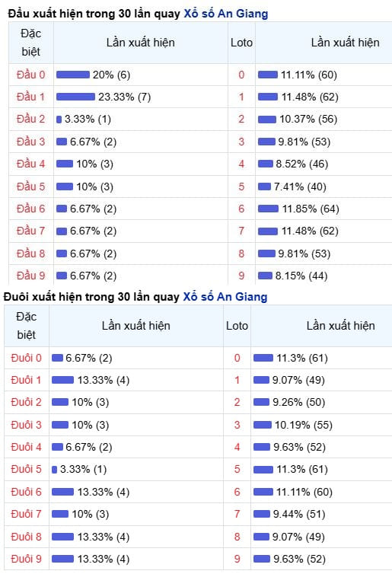392x574 pixels.
Task: Open the Xổ số An Giang link in Đuôi heading
Action: tap(225, 297)
